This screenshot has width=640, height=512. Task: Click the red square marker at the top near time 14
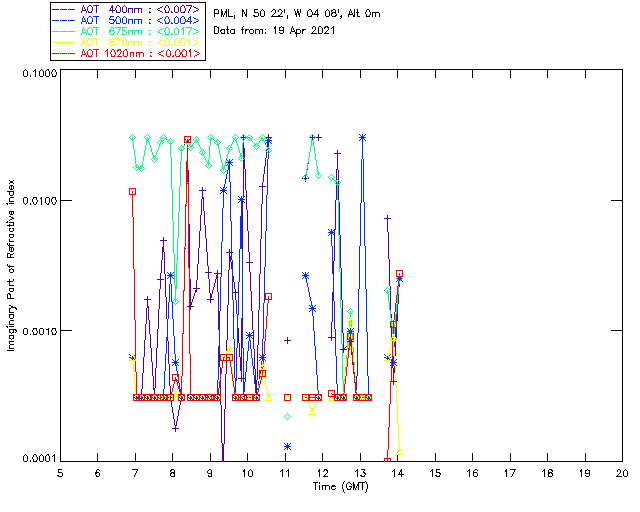click(400, 274)
